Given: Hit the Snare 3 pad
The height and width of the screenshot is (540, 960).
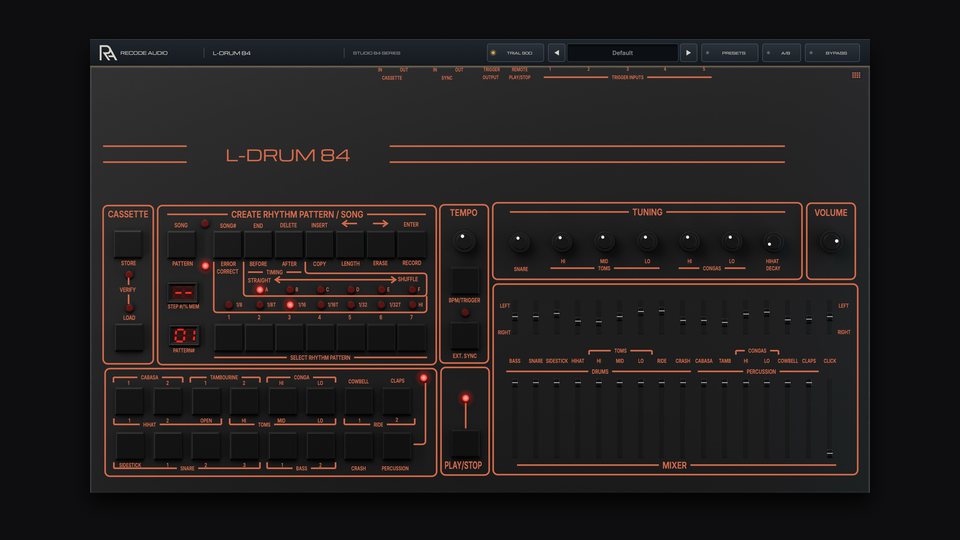Looking at the screenshot, I should coord(244,447).
